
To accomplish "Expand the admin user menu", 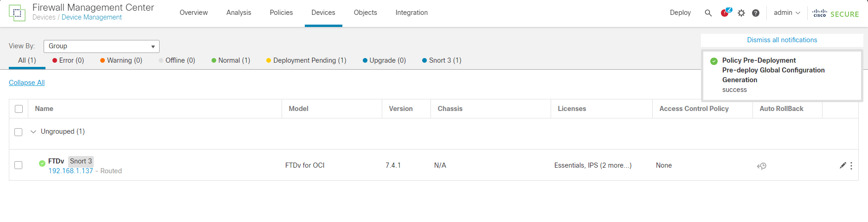I will tap(787, 13).
